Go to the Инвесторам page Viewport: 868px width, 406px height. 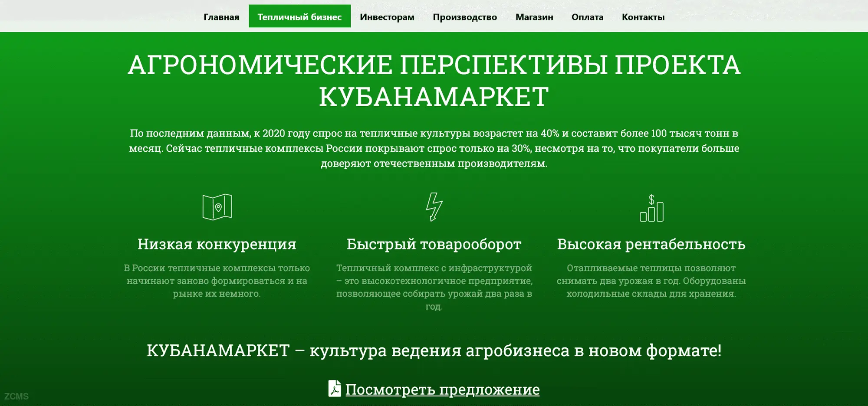pyautogui.click(x=387, y=17)
